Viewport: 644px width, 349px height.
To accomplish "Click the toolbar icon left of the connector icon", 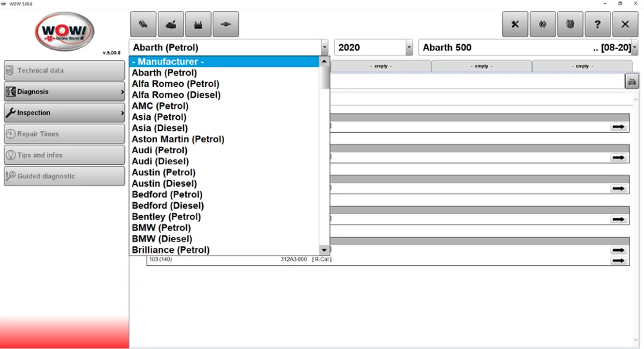I will (198, 24).
